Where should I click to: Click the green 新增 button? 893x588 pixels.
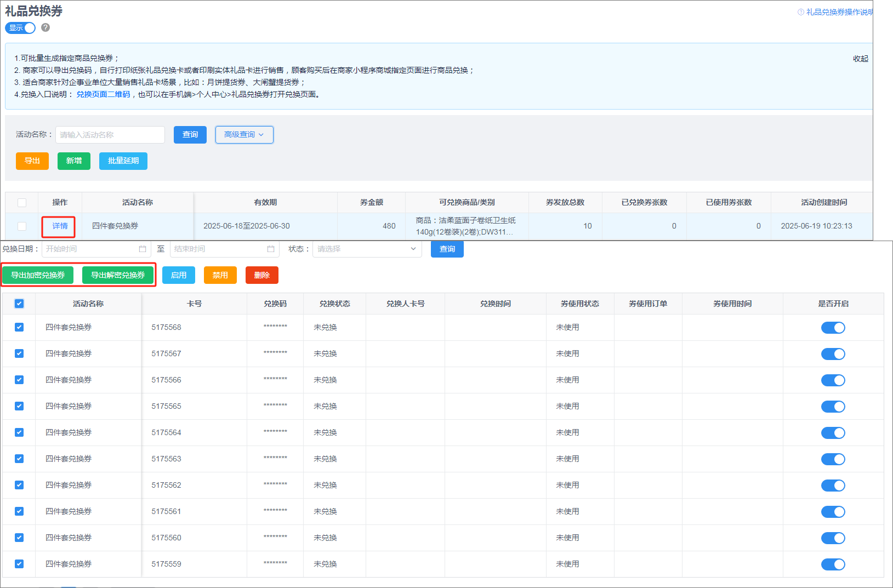click(x=74, y=161)
